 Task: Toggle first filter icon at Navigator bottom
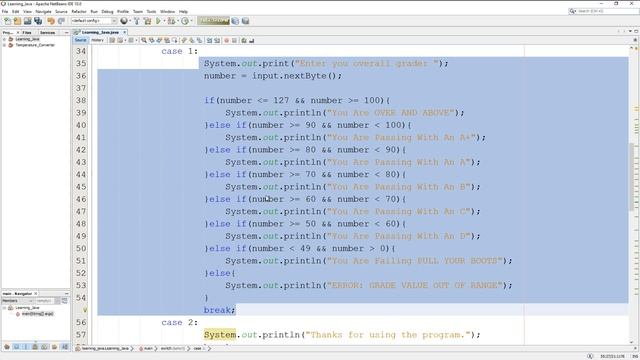pos(7,347)
